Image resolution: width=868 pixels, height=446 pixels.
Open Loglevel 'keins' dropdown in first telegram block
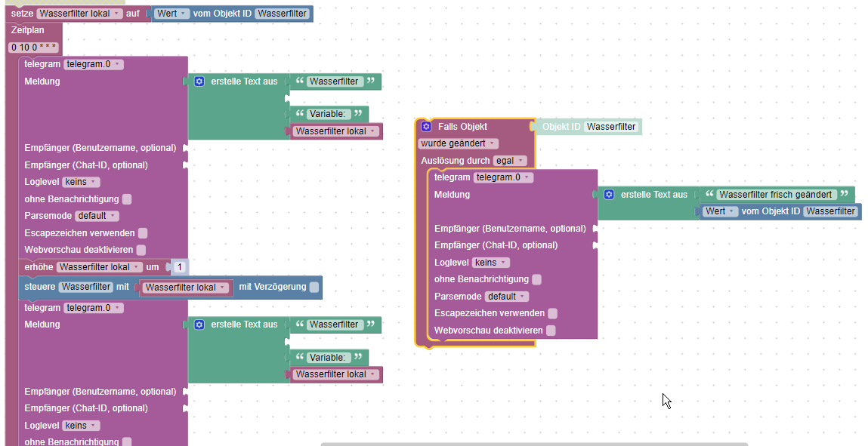tap(81, 182)
